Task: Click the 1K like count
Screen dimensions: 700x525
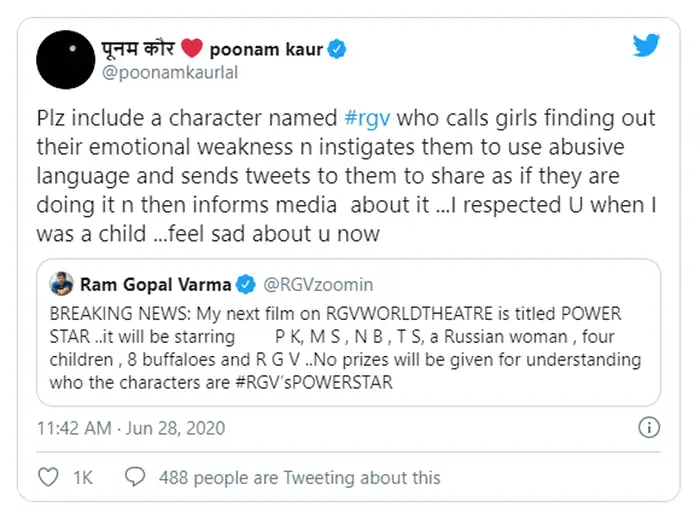Action: pos(83,478)
